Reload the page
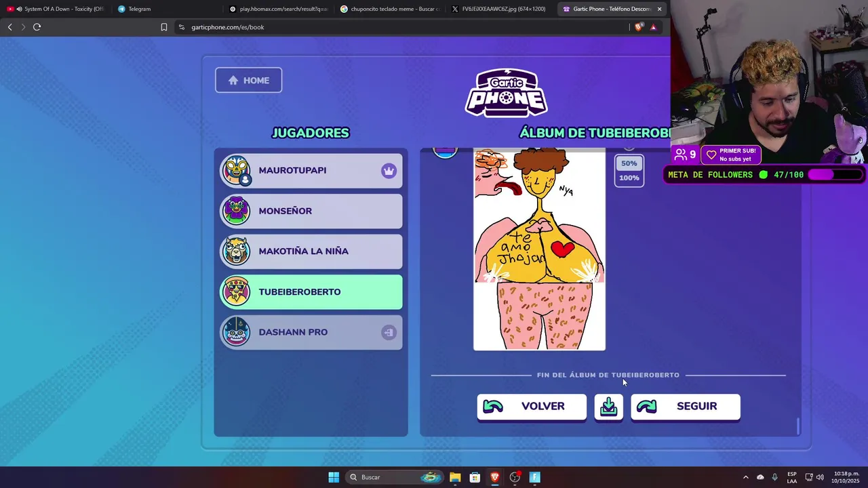 tap(37, 27)
